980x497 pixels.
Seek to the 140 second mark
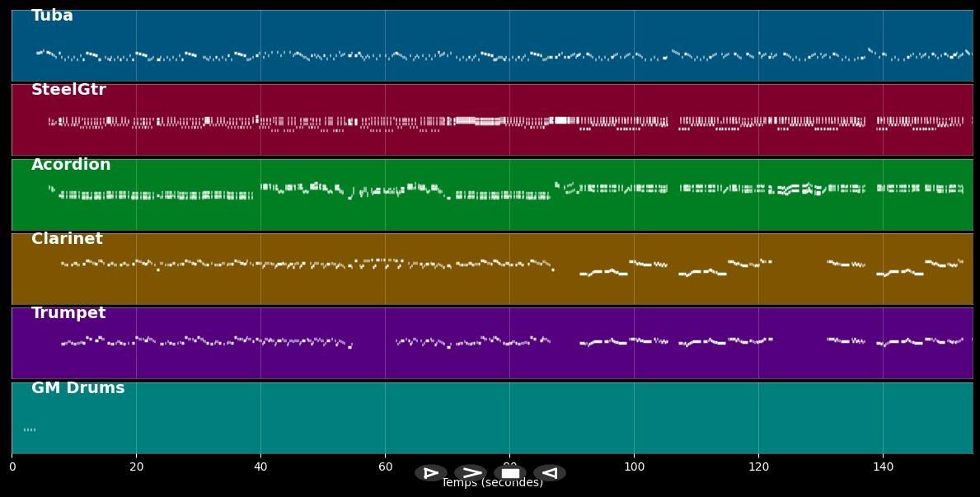[883, 467]
